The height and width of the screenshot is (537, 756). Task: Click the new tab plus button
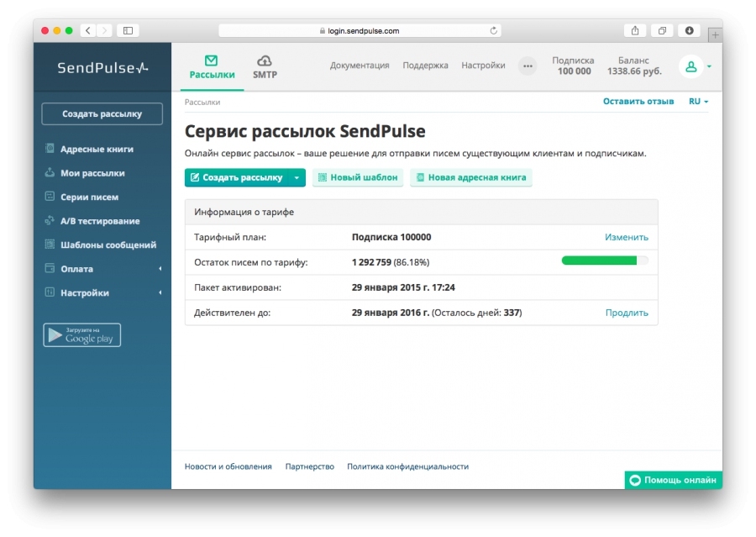click(x=715, y=34)
